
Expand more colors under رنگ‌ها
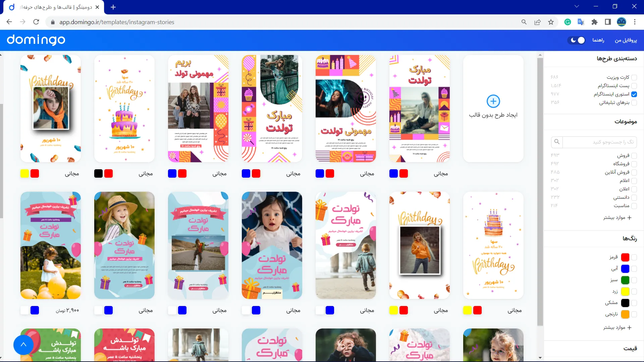[618, 327]
